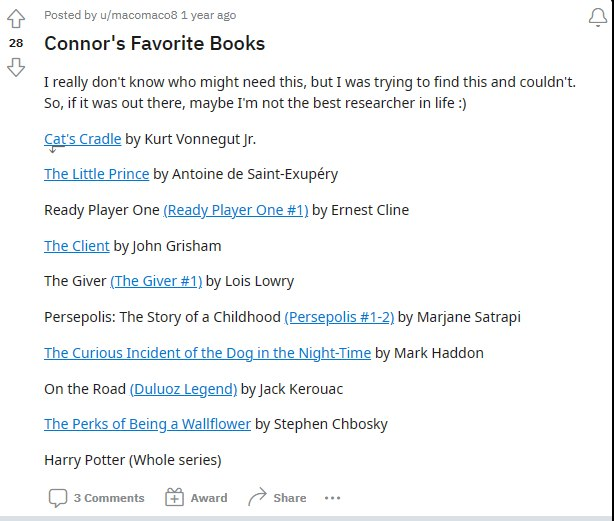Click the 3 Comments button
This screenshot has width=614, height=521.
click(108, 497)
